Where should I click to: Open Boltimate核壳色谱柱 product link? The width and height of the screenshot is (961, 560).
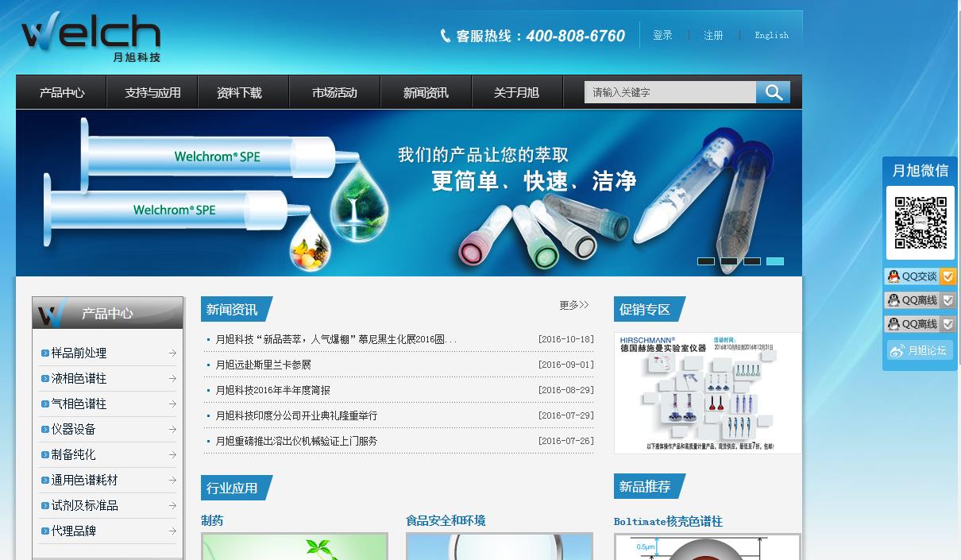[x=668, y=522]
